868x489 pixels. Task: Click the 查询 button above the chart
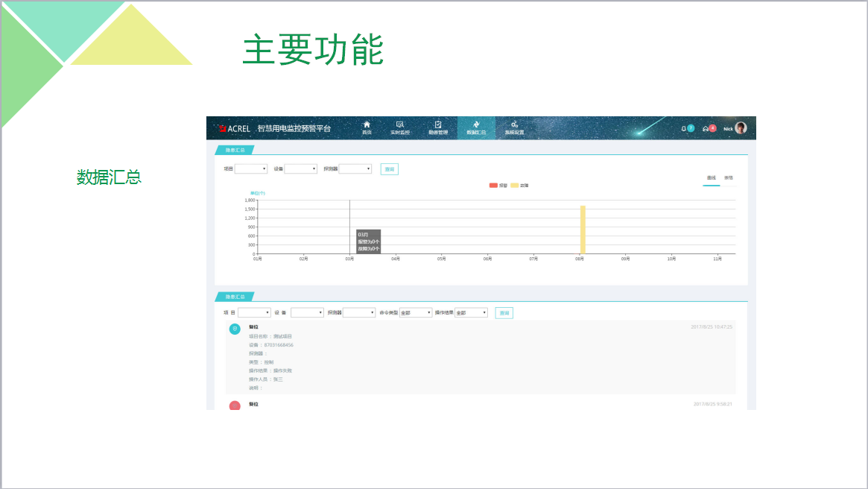(390, 169)
